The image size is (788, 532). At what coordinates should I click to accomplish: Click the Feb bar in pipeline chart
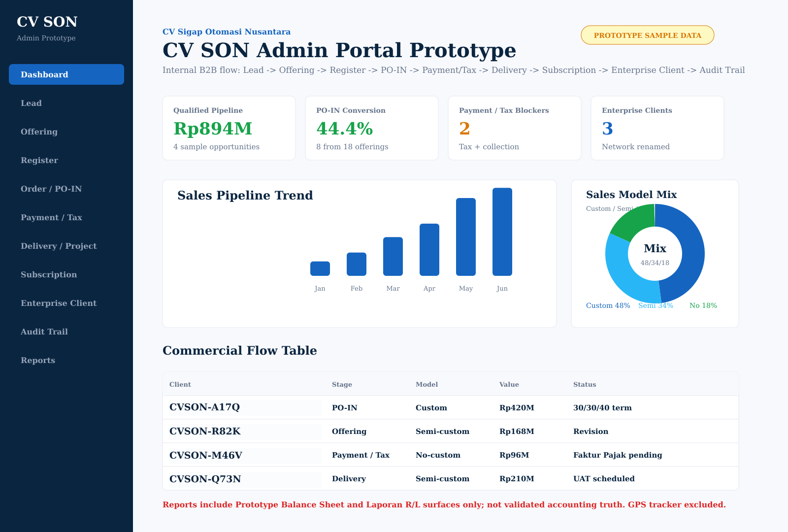357,264
